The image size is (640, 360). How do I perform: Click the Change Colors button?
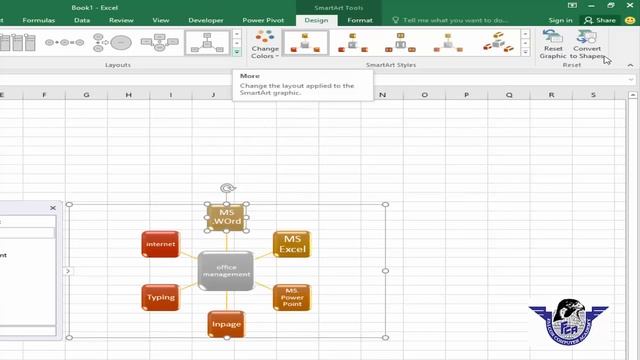point(264,44)
